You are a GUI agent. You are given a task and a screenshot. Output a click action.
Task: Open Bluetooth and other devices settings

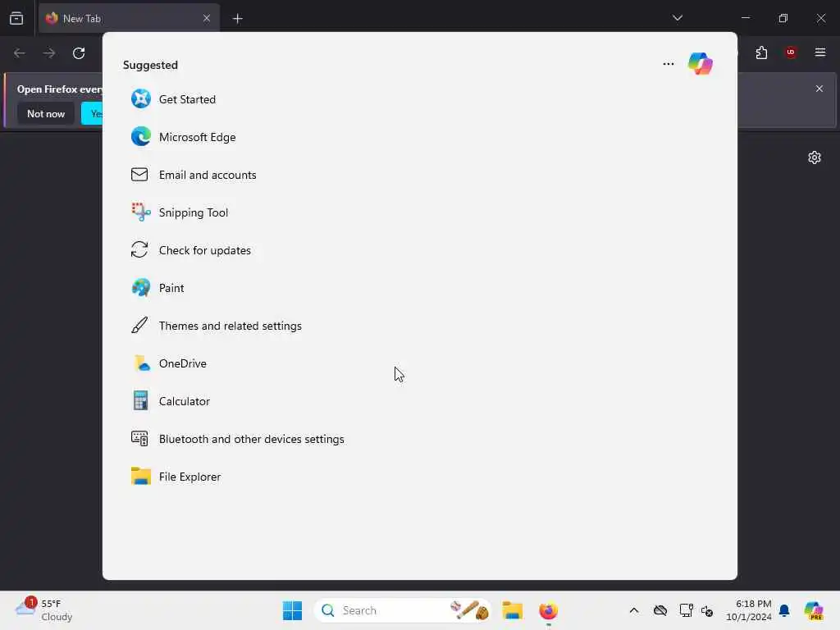pyautogui.click(x=237, y=439)
